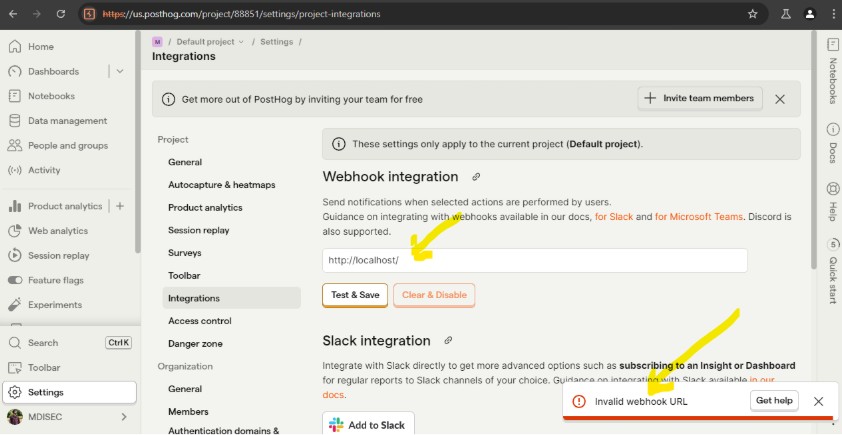Open the Microsoft Teams docs link

[x=698, y=216]
